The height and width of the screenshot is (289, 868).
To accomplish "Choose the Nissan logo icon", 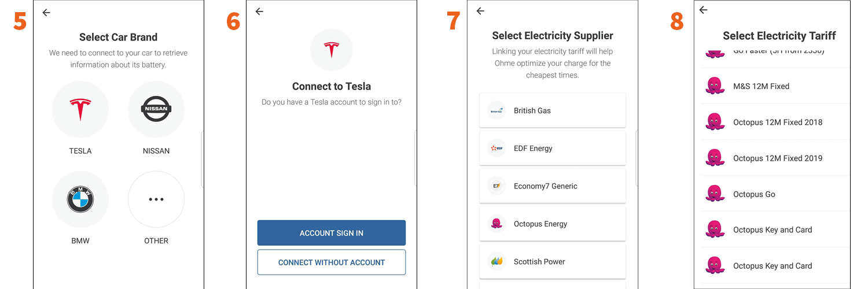I will 156,109.
